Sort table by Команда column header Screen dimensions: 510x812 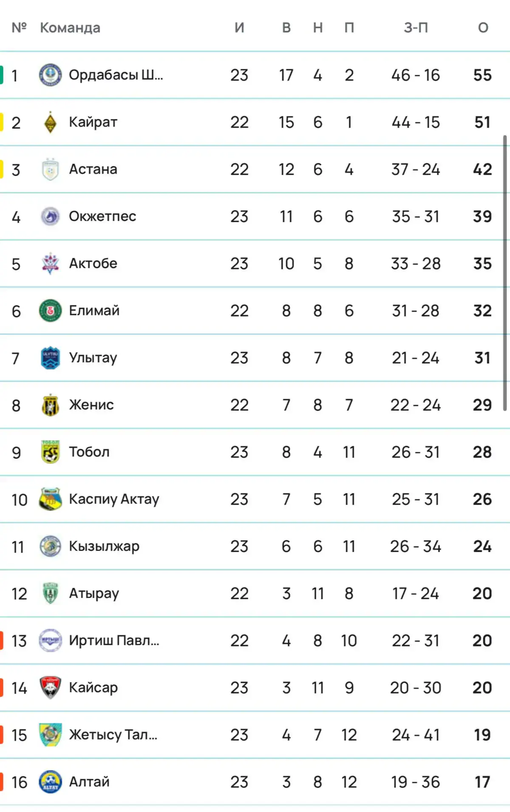point(70,28)
